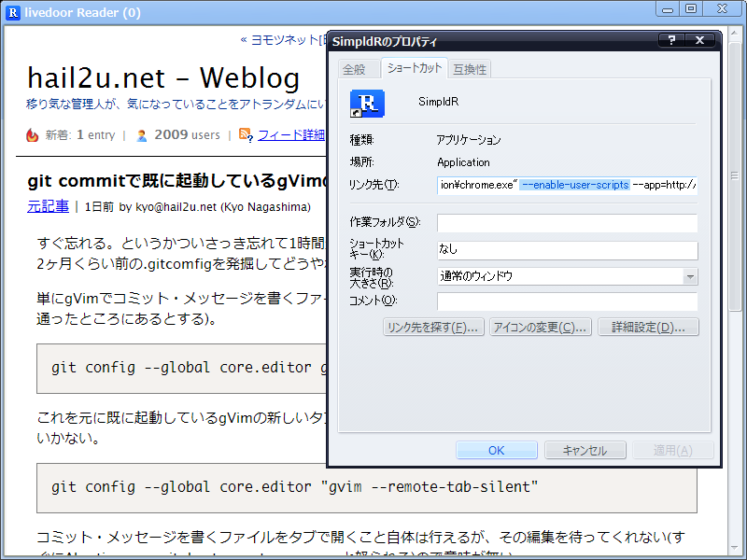Open the 元記事 link
The height and width of the screenshot is (560, 747).
coord(47,205)
